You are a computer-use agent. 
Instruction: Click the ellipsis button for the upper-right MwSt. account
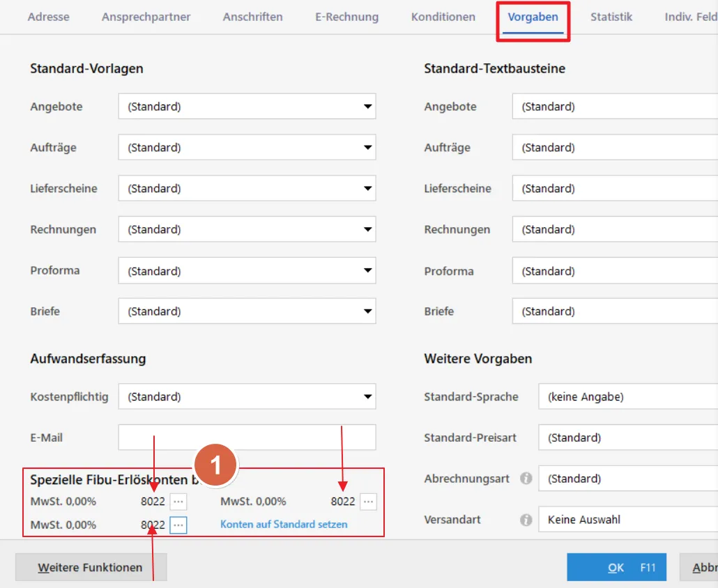(369, 502)
